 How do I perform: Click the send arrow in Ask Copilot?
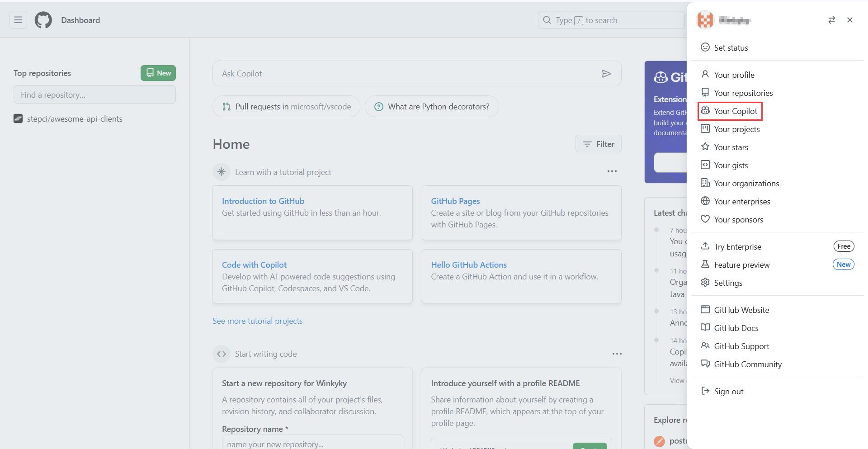[x=607, y=74]
